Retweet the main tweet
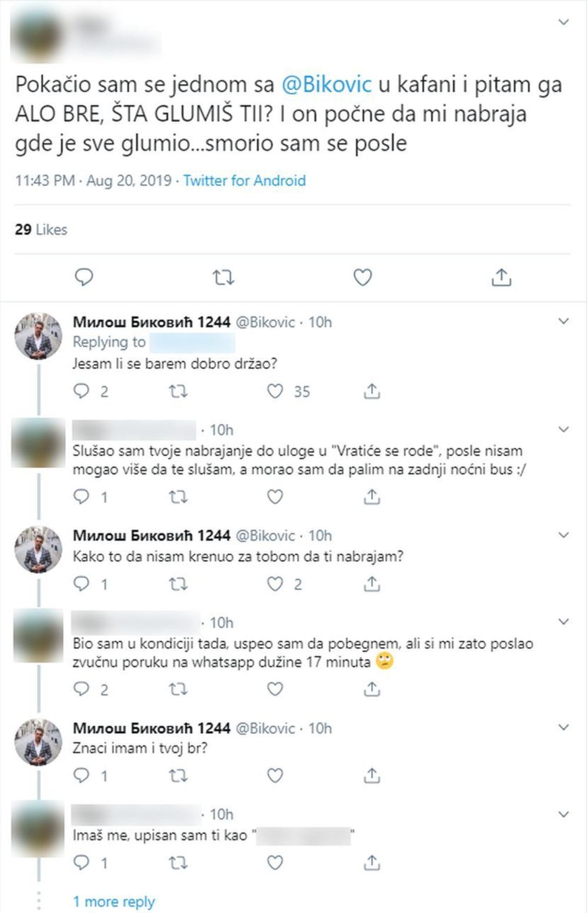The height and width of the screenshot is (913, 588). point(223,277)
